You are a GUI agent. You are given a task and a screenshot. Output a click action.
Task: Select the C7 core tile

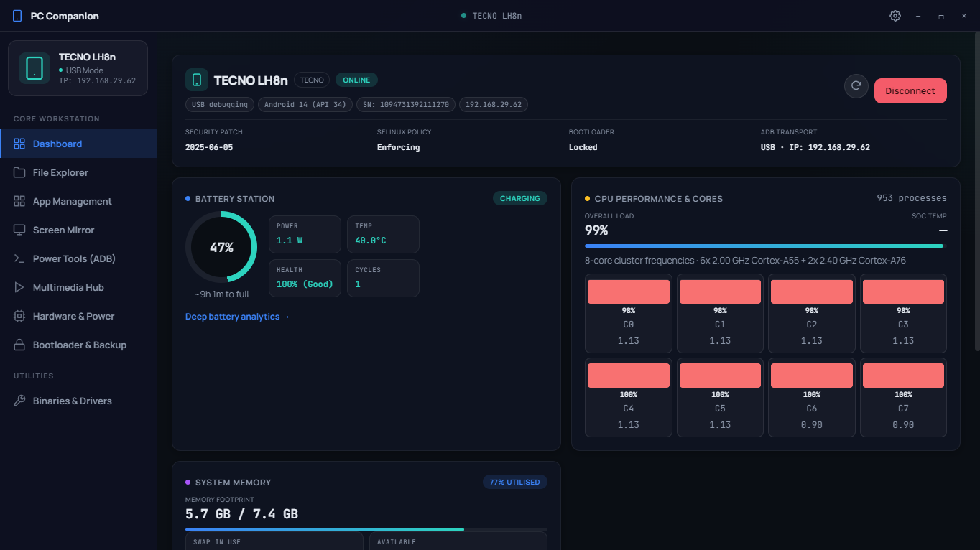pyautogui.click(x=903, y=397)
